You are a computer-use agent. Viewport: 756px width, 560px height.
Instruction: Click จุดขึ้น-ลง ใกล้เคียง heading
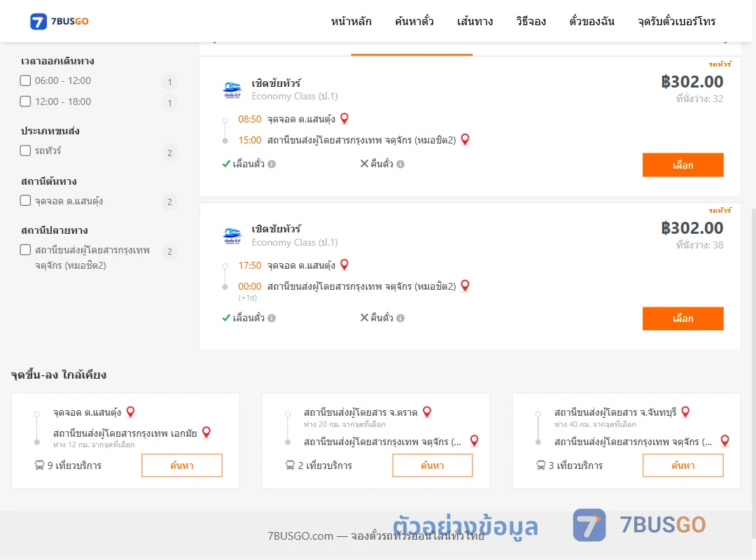point(59,374)
